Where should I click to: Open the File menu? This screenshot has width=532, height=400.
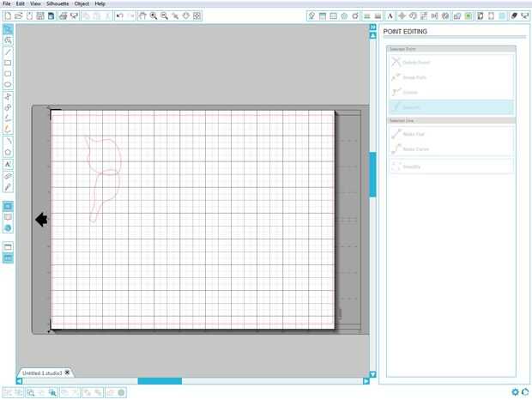(x=7, y=3)
